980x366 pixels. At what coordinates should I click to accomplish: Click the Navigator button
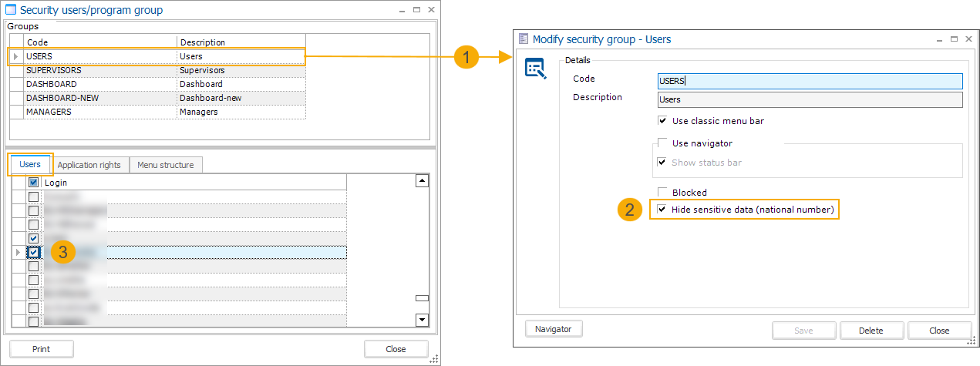[554, 329]
